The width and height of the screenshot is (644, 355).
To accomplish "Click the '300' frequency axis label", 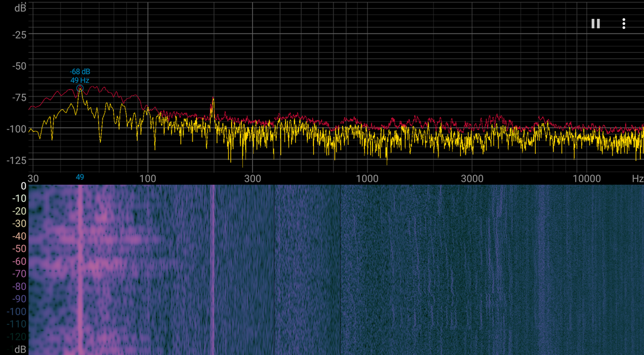I will [252, 178].
